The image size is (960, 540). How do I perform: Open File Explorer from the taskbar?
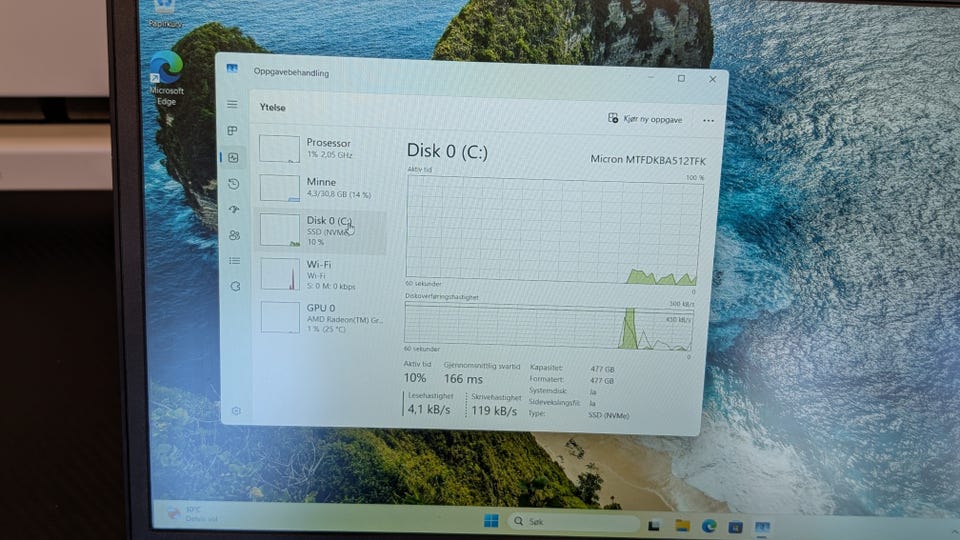[x=682, y=525]
